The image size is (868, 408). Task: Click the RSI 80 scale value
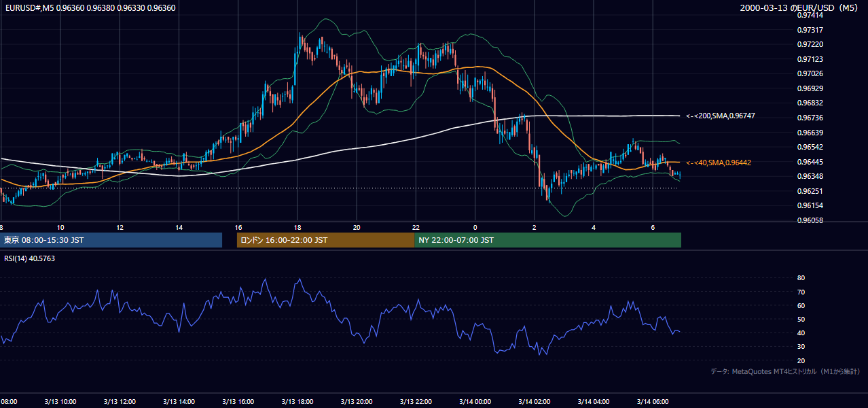point(801,278)
